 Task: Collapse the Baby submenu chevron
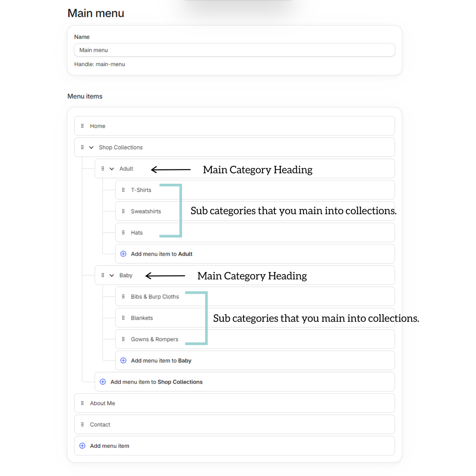[x=112, y=275]
